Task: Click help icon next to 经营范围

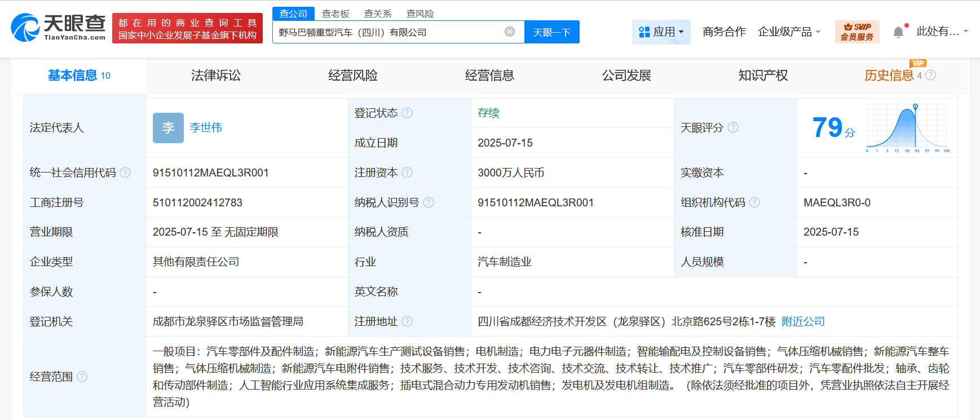Action: point(82,377)
